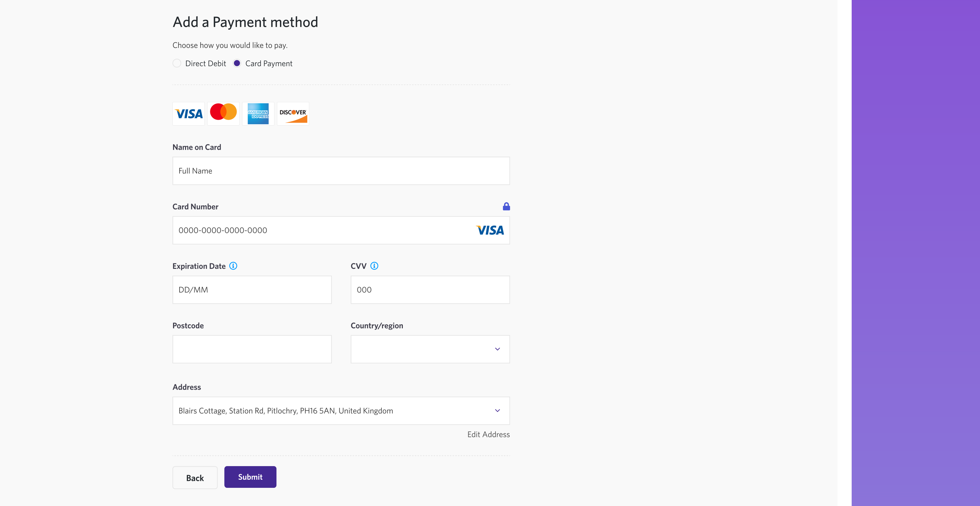Click the Visa logo inside Card Number field
Viewport: 980px width, 506px height.
[490, 230]
